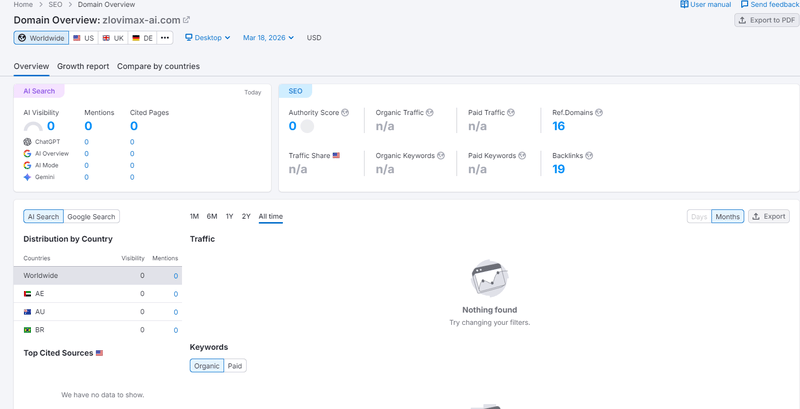
Task: Click the Nothing found chart illustration
Action: (489, 278)
